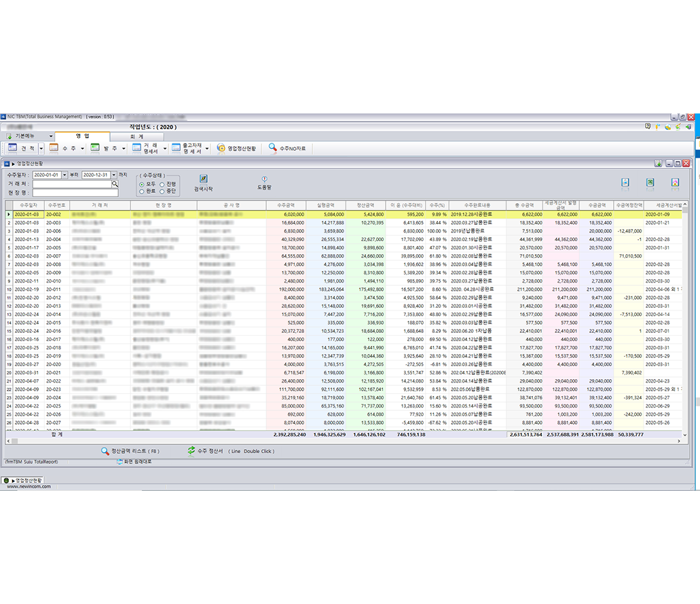Screen dimensions: 700x604
Task: Click the magnifier next to 거래처 field
Action: click(x=115, y=184)
